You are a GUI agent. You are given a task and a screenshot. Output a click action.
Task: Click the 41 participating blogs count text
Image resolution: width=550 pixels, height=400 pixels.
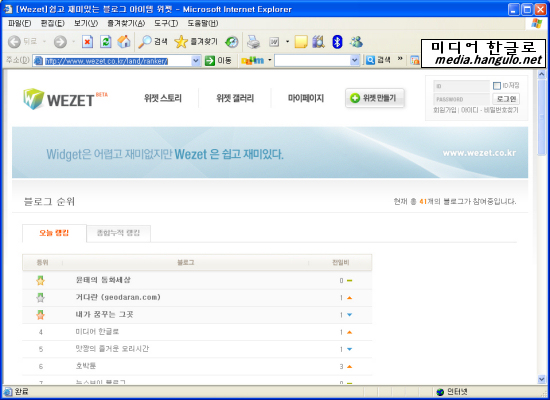455,201
